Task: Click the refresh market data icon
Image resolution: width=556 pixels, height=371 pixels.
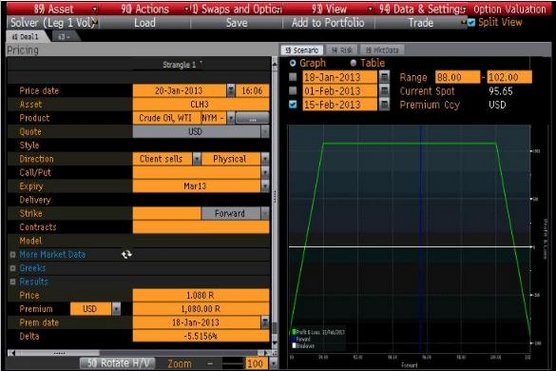Action: tap(127, 254)
